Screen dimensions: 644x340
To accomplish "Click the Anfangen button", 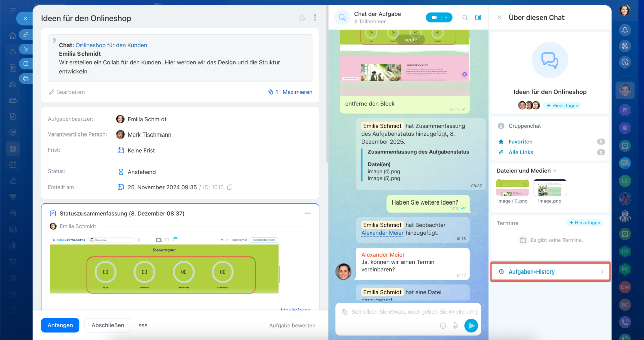I will [x=60, y=325].
